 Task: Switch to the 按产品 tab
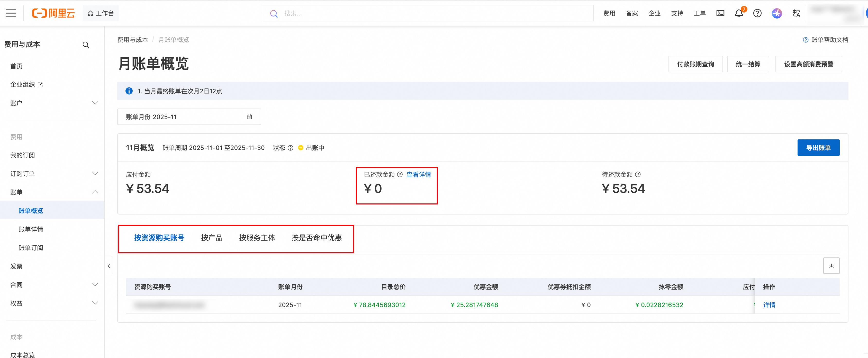pos(212,238)
